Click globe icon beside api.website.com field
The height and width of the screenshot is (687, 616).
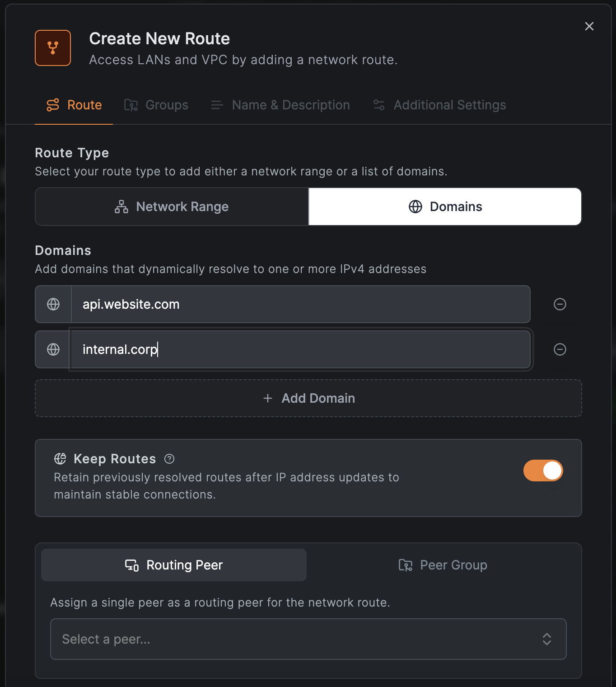pos(53,304)
